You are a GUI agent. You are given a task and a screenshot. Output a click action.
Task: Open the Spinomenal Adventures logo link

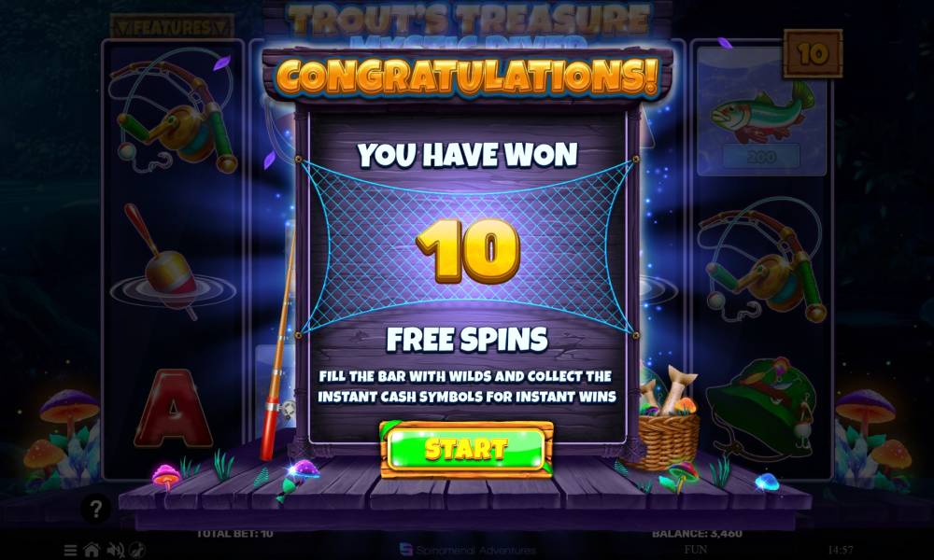pyautogui.click(x=467, y=550)
